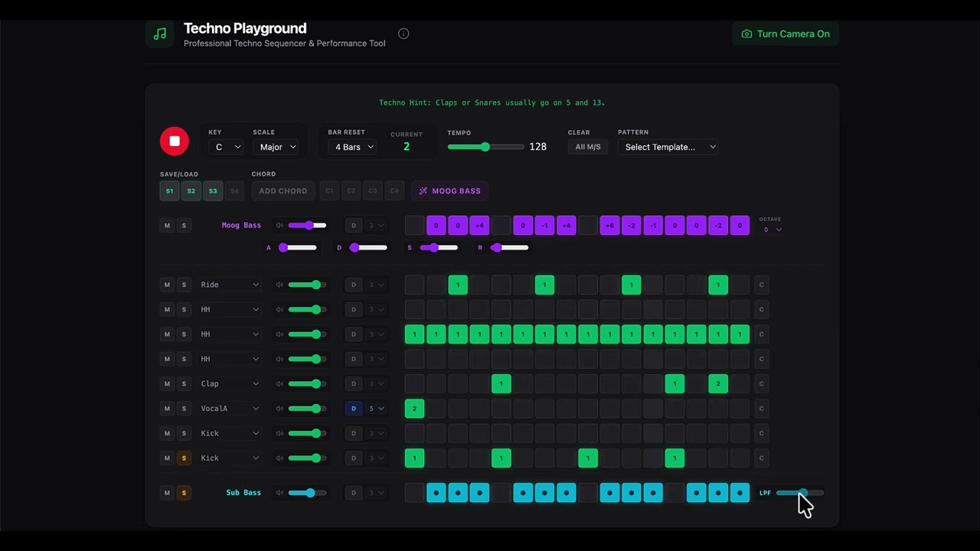The width and height of the screenshot is (980, 551).
Task: Open the Ride instrument dropdown
Action: point(230,285)
